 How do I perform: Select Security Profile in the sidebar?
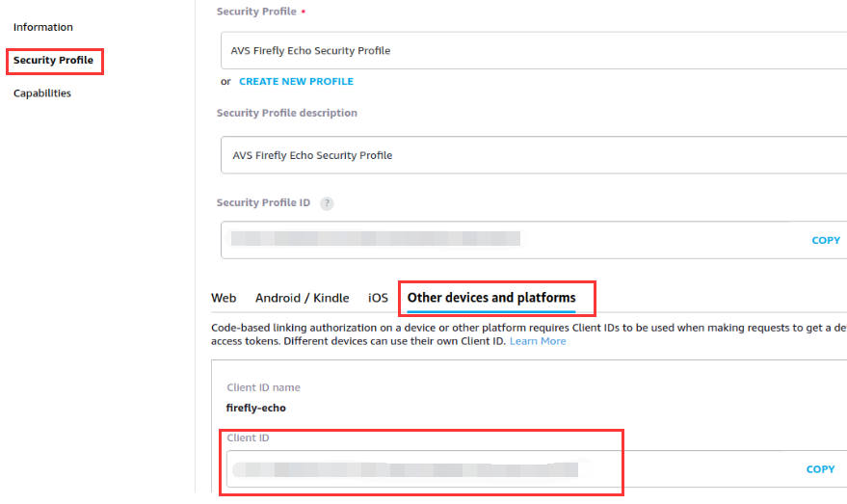(x=53, y=60)
